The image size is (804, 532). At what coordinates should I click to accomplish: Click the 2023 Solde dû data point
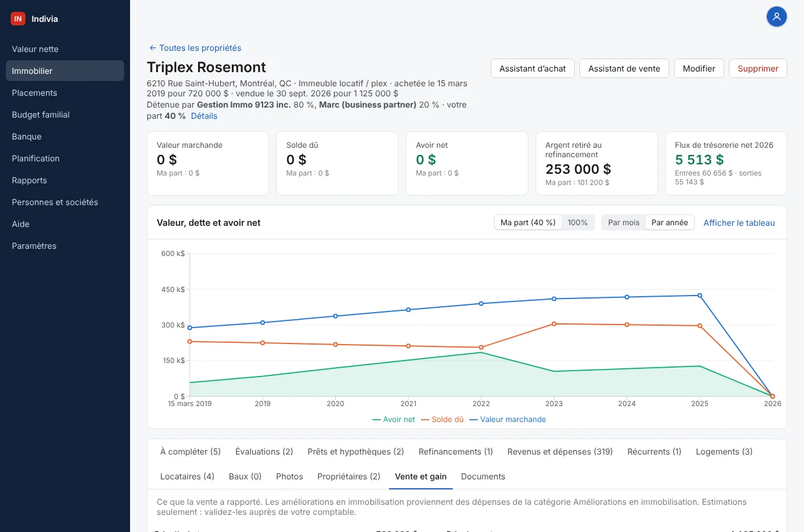point(554,324)
